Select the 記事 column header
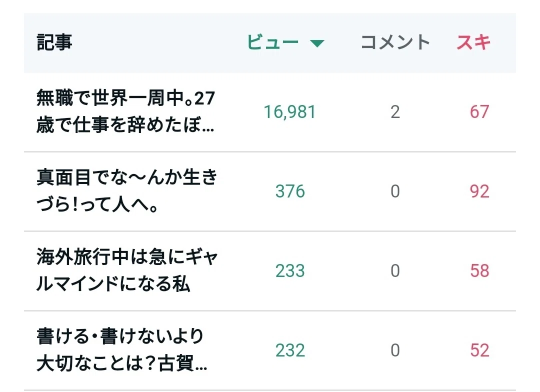This screenshot has width=540, height=392. click(x=54, y=42)
